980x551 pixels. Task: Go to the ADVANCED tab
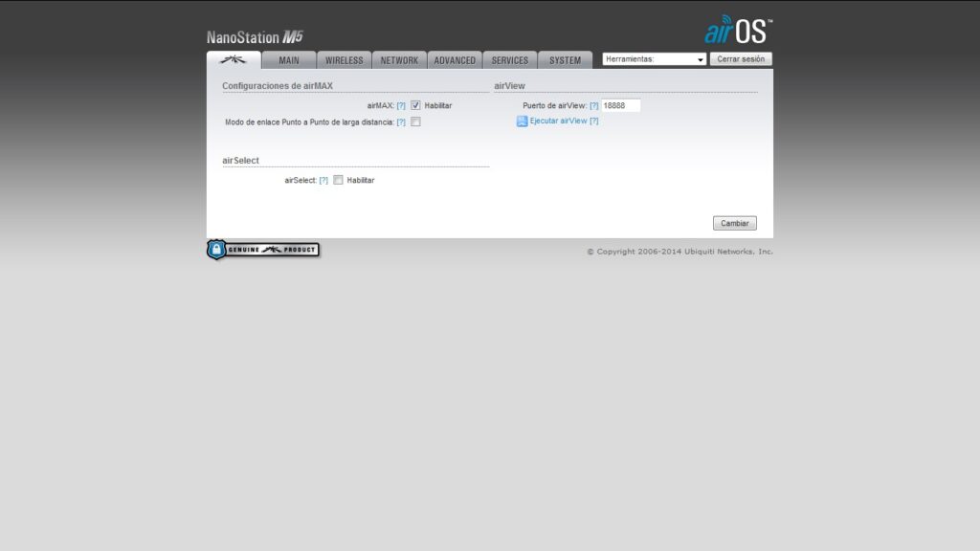click(455, 60)
